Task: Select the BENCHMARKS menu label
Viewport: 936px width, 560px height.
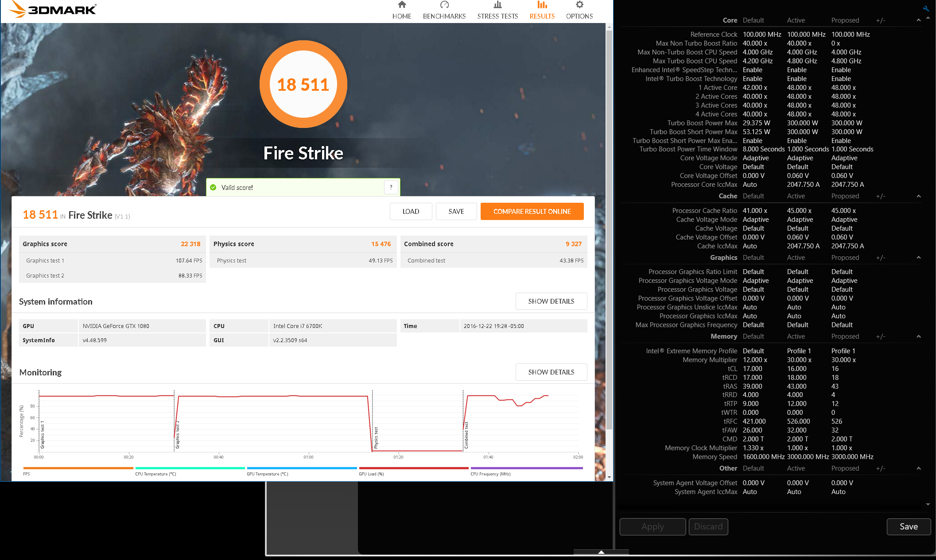Action: point(444,16)
